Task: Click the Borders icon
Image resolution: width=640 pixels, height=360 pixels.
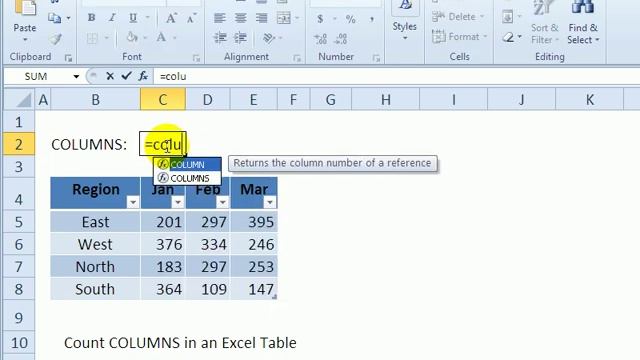Action: [x=92, y=38]
